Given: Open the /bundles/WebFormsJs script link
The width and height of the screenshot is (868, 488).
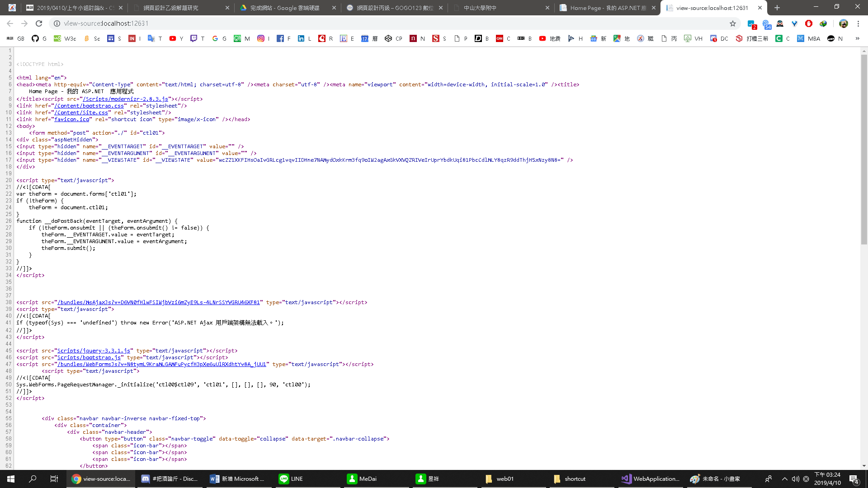Looking at the screenshot, I should (x=162, y=364).
